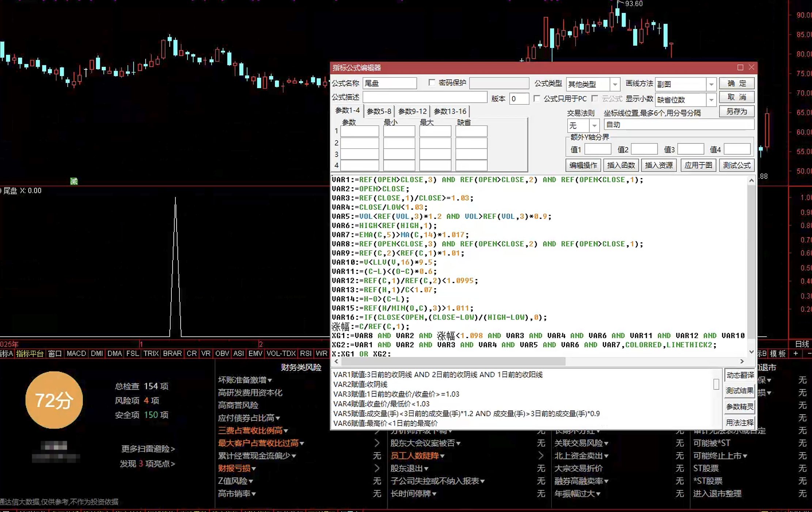Image resolution: width=812 pixels, height=512 pixels.
Task: Select the 指标平台 indicator tab
Action: [30, 354]
